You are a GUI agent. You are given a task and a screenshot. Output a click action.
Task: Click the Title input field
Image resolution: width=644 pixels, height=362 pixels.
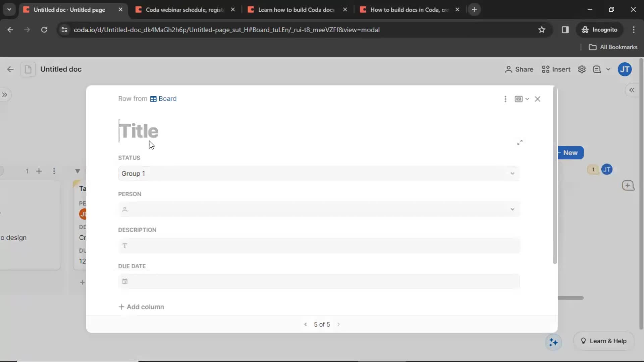tap(138, 130)
